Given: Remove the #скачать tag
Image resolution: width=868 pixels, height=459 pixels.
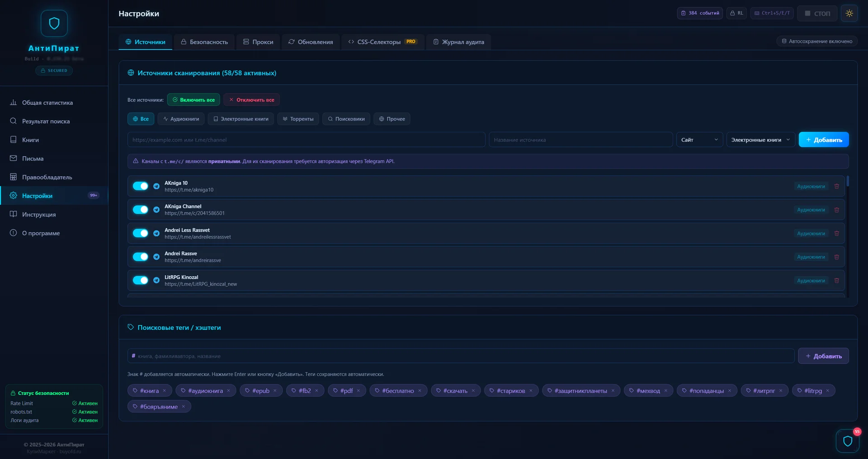Looking at the screenshot, I should [473, 391].
